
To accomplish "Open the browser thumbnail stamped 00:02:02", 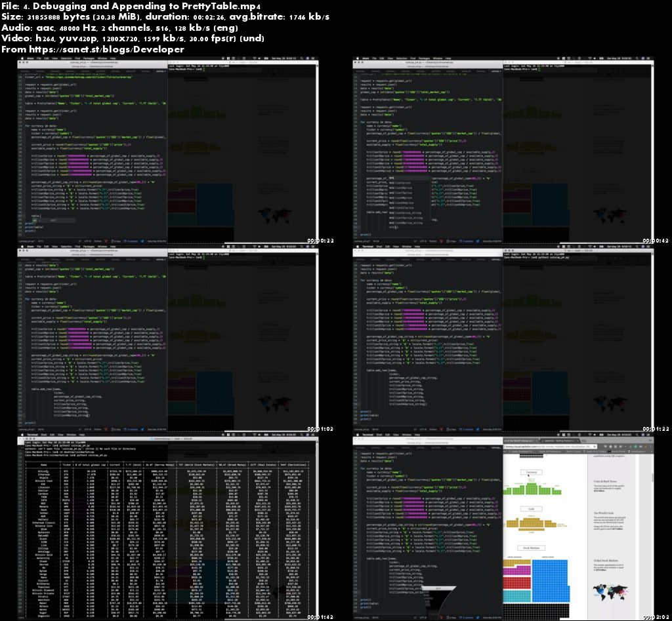I will (x=503, y=527).
